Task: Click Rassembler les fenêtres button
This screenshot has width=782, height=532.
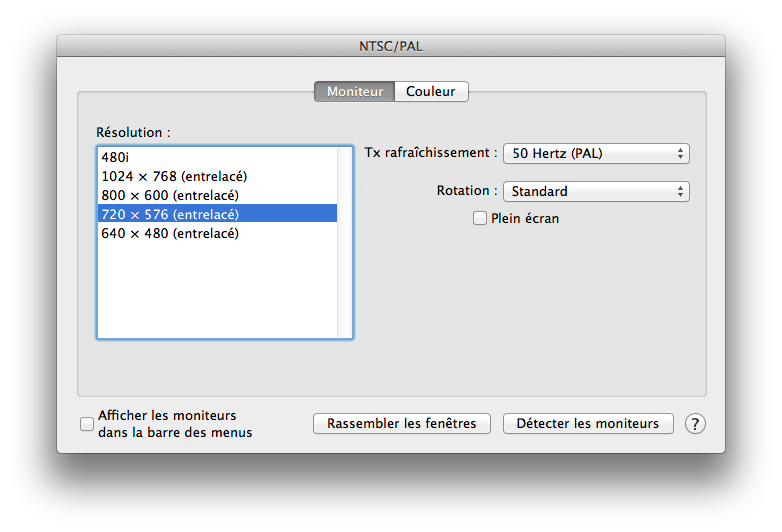Action: [402, 423]
